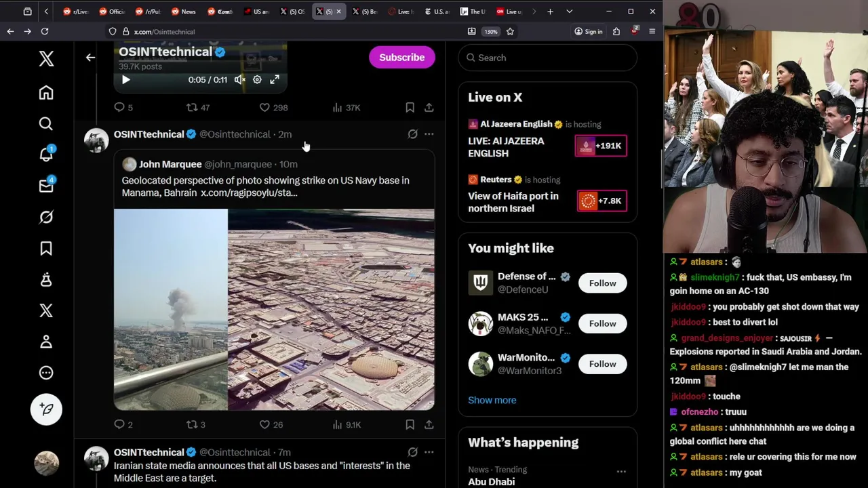This screenshot has width=868, height=488.
Task: List all browser tabs dropdown arrow
Action: coord(569,12)
